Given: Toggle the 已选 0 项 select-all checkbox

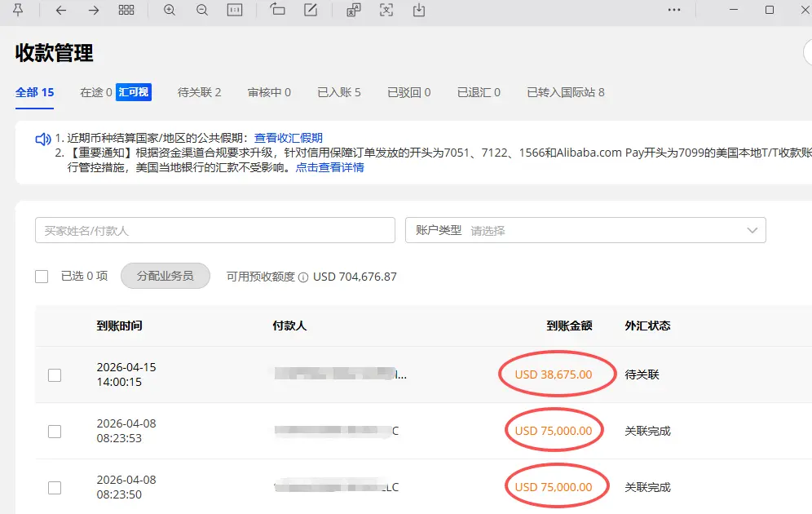Looking at the screenshot, I should [42, 277].
